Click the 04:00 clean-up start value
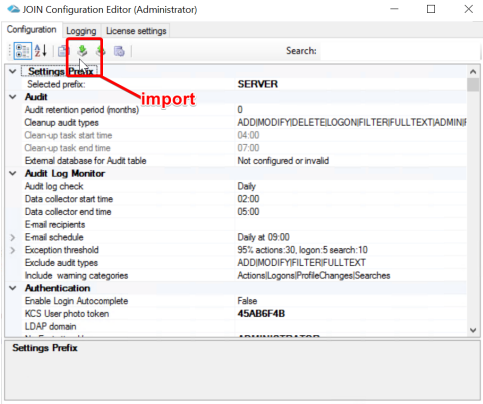This screenshot has width=483, height=404. (248, 135)
